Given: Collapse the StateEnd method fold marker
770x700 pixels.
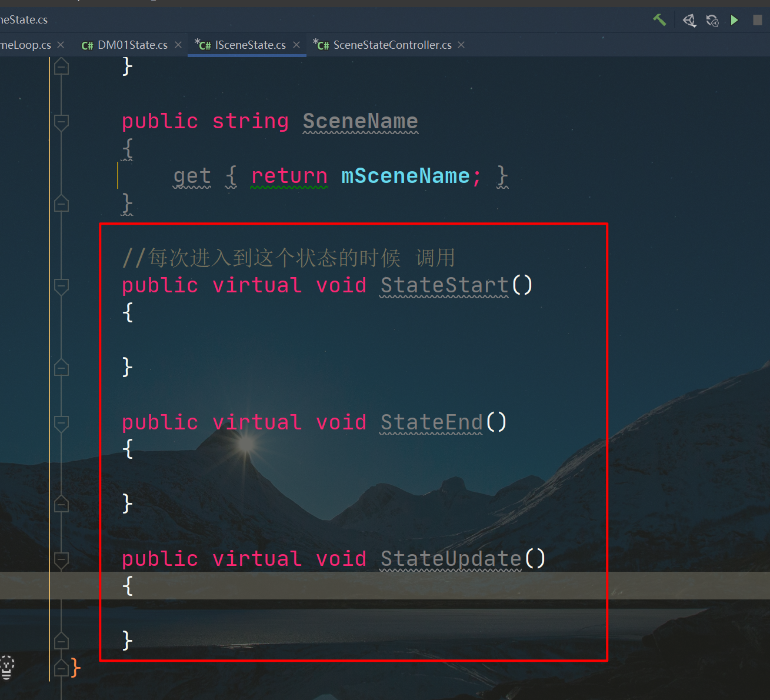Looking at the screenshot, I should tap(61, 423).
